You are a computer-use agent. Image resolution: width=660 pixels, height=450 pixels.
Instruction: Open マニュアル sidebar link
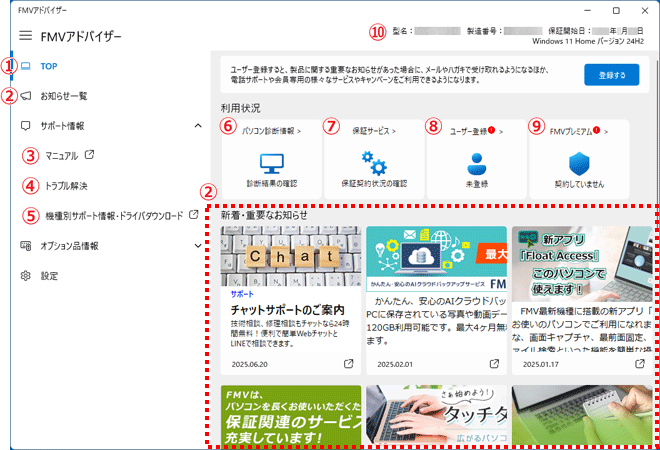61,156
